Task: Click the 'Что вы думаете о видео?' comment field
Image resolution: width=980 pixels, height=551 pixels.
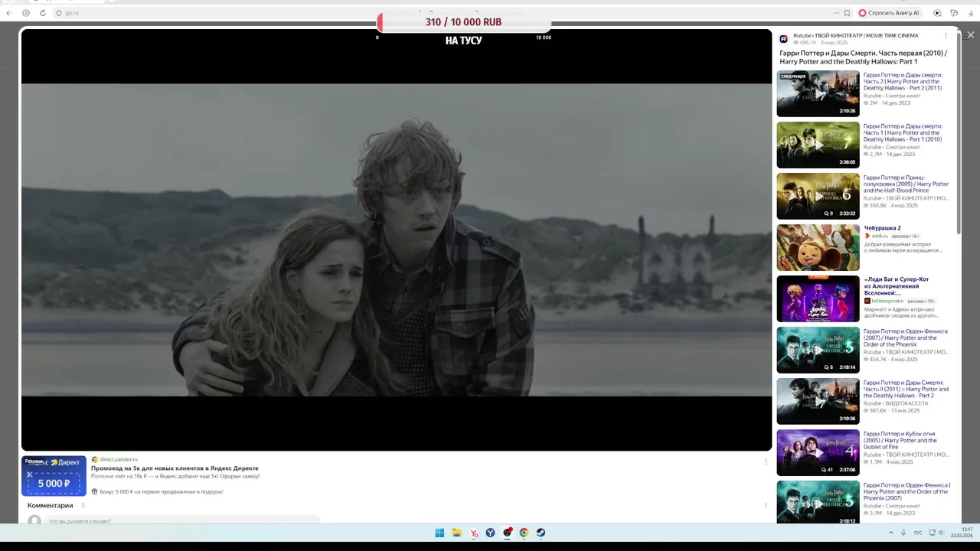Action: 184,521
